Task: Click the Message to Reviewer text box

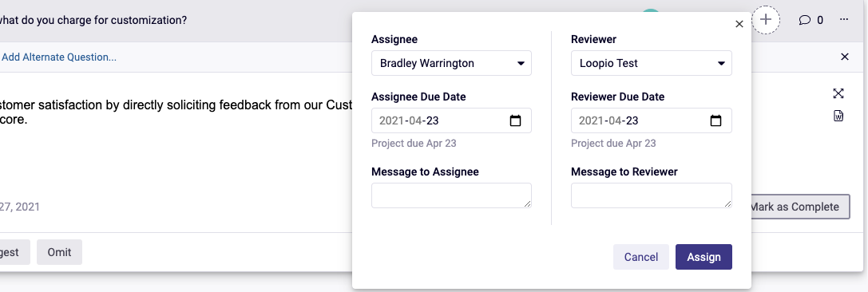Action: click(652, 195)
